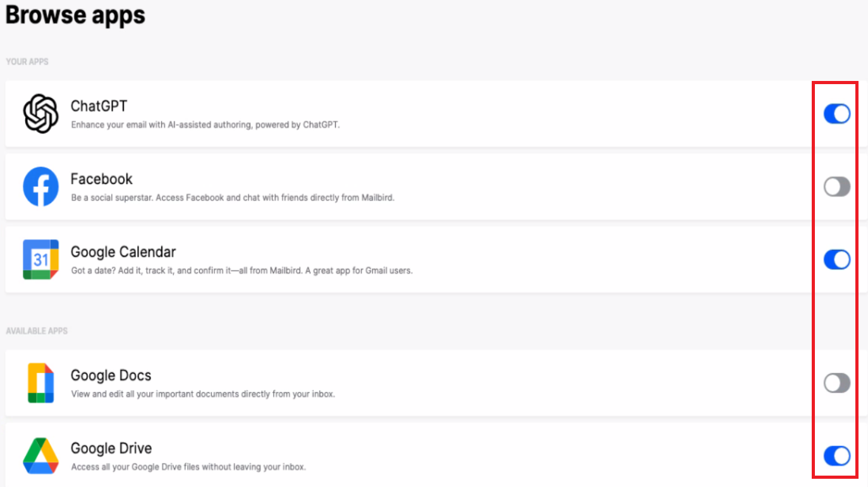Click the YOUR APPS section label
The height and width of the screenshot is (487, 868).
[x=27, y=62]
